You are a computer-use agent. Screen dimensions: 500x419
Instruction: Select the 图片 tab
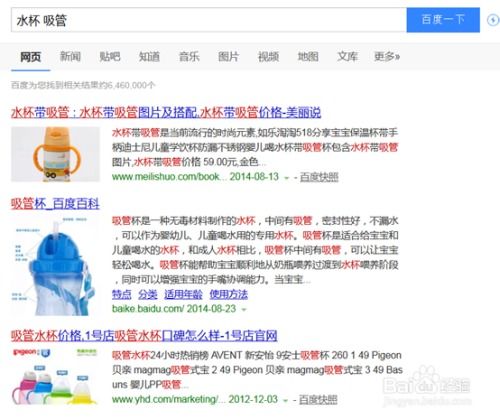tap(229, 56)
